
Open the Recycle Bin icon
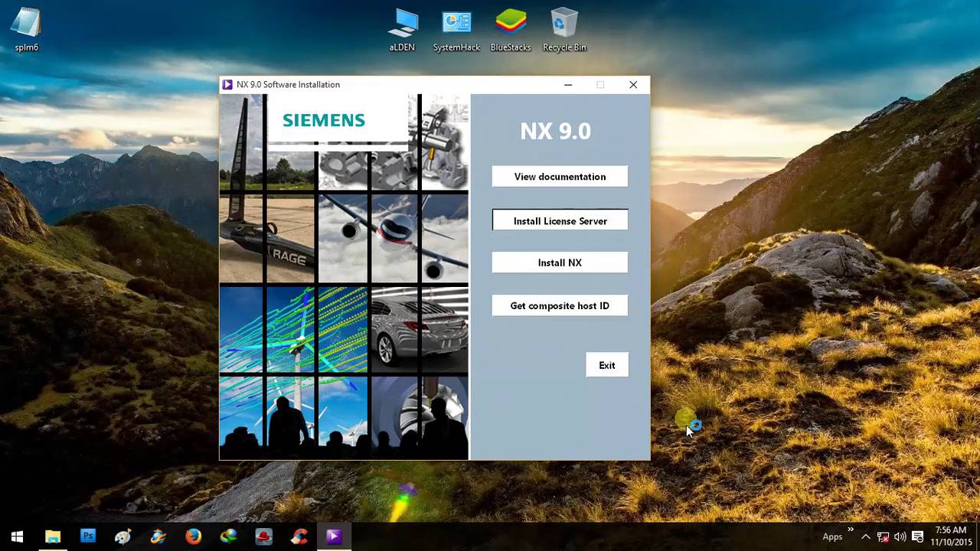click(x=564, y=31)
